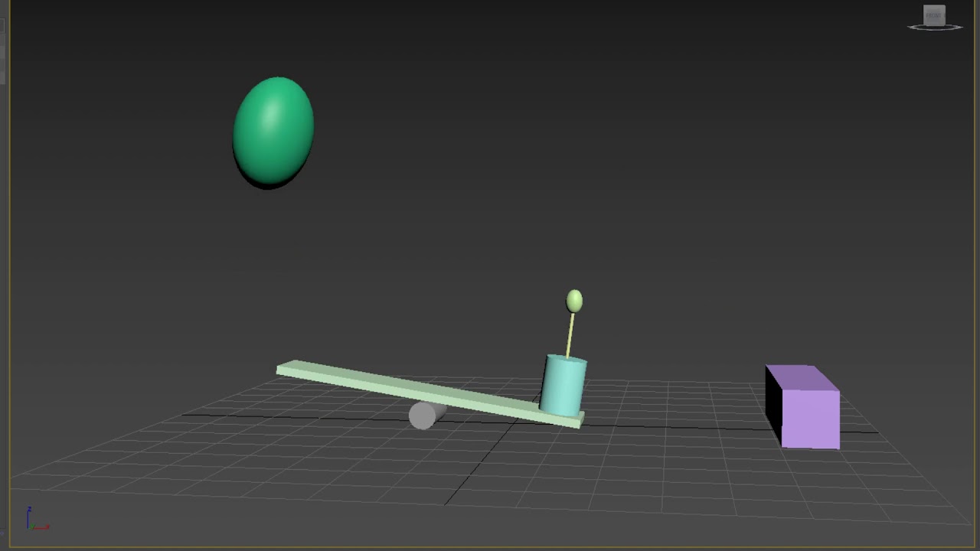Select the large green ellipsoid
This screenshot has width=980, height=551.
pos(273,132)
